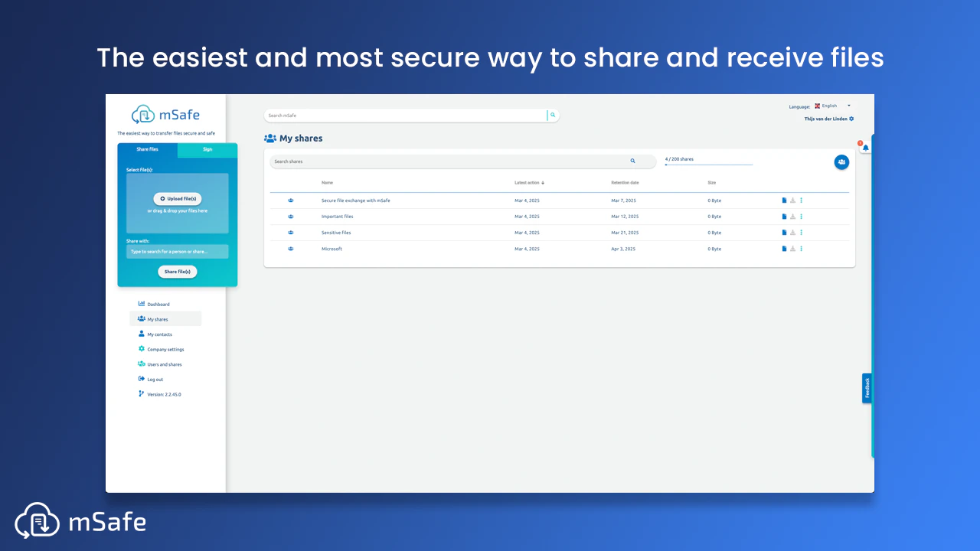
Task: Click the create new share circle button
Action: [x=841, y=161]
